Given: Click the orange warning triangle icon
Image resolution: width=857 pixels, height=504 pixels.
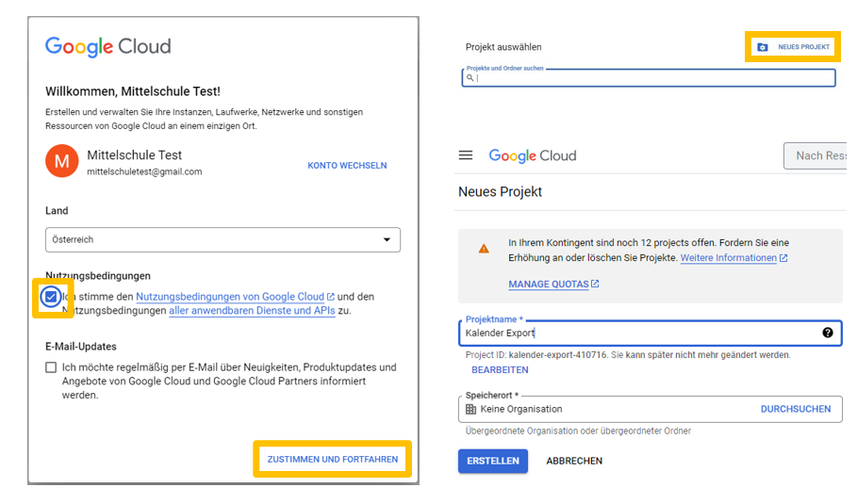Looking at the screenshot, I should pyautogui.click(x=484, y=249).
